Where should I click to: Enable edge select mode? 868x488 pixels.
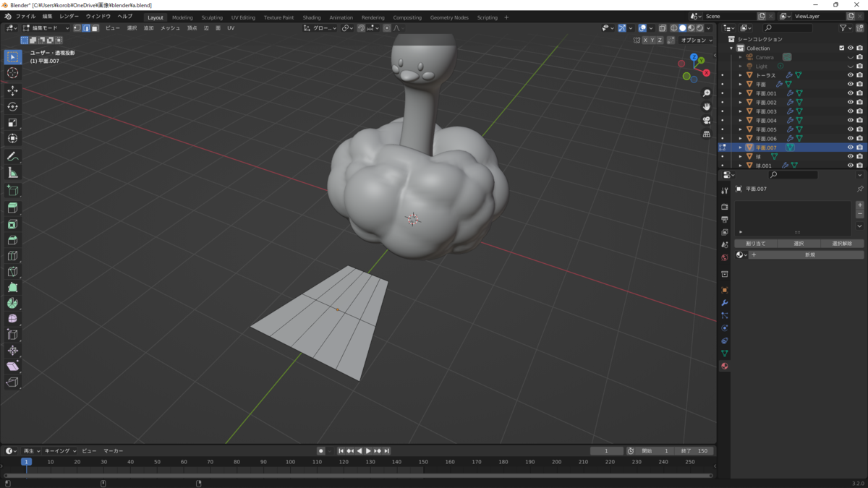[86, 28]
